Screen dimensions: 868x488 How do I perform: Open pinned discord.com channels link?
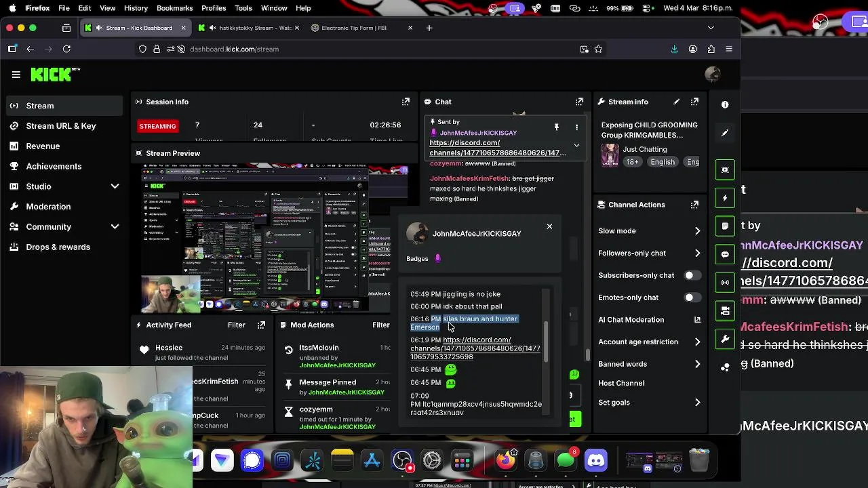(x=497, y=148)
